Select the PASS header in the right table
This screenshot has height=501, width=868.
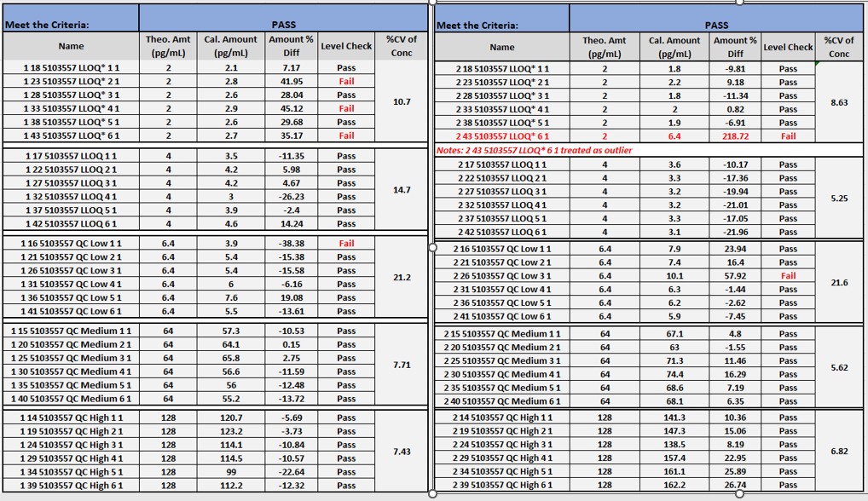pyautogui.click(x=716, y=26)
